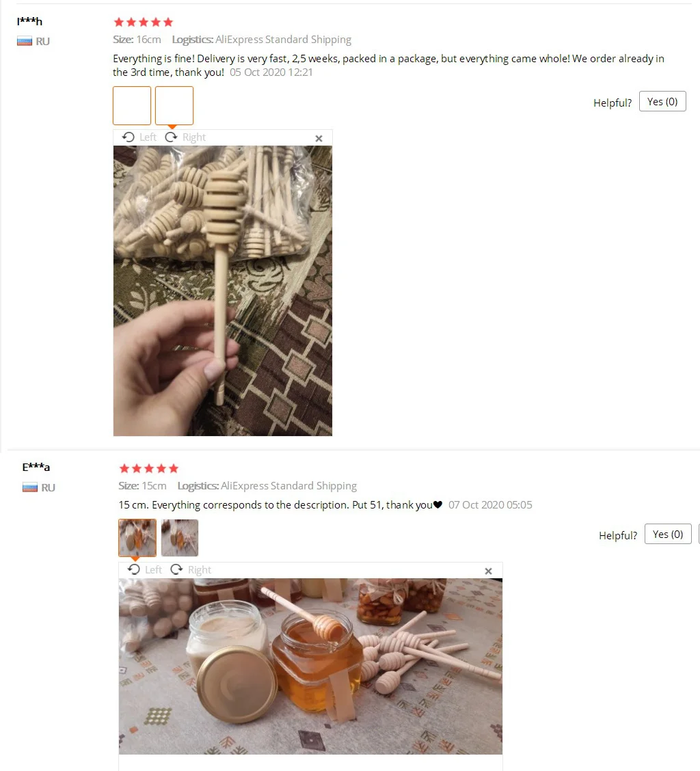
Task: Click the RU flag under I***h
Action: coord(25,41)
